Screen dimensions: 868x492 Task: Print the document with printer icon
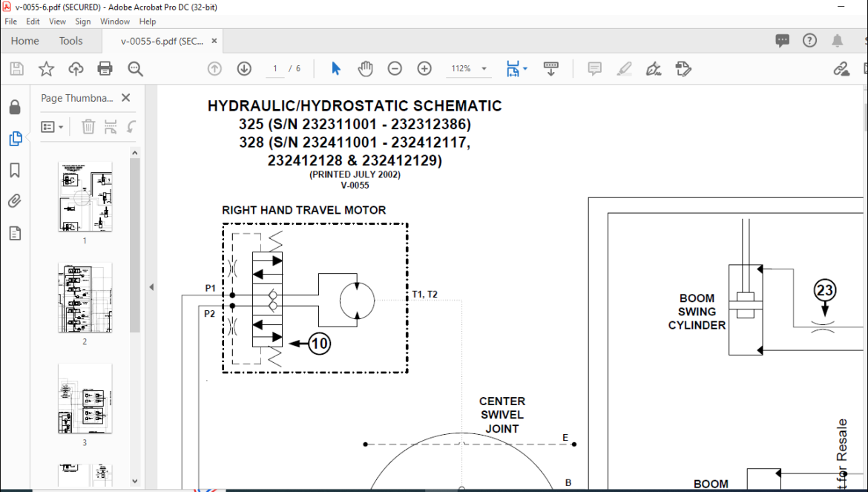[x=105, y=68]
